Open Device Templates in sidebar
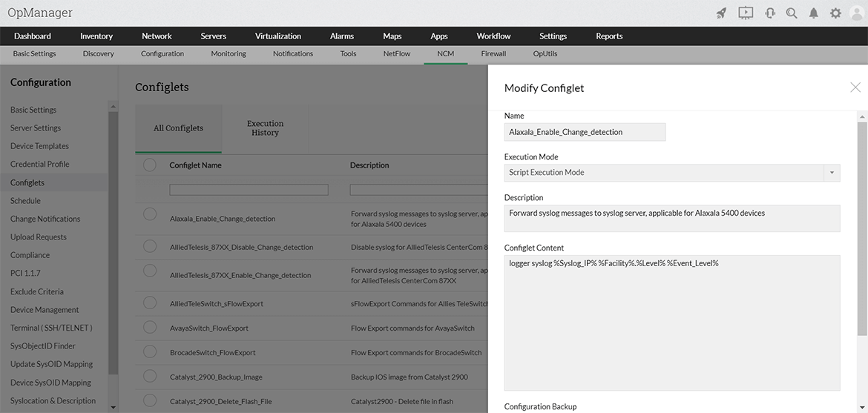 pyautogui.click(x=39, y=146)
